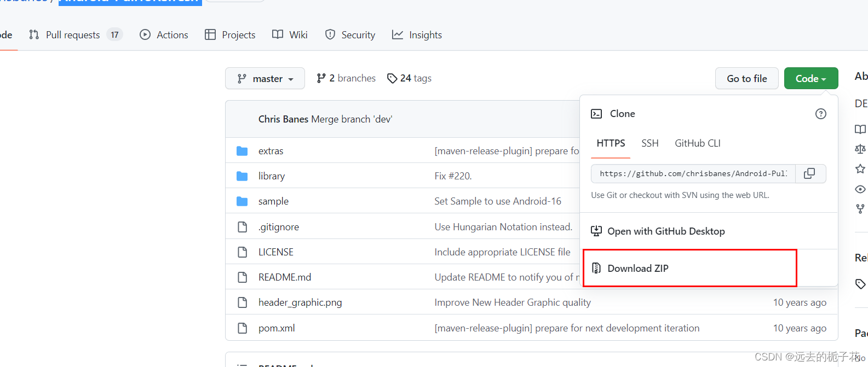Click the fork icon in sidebar

[x=860, y=209]
